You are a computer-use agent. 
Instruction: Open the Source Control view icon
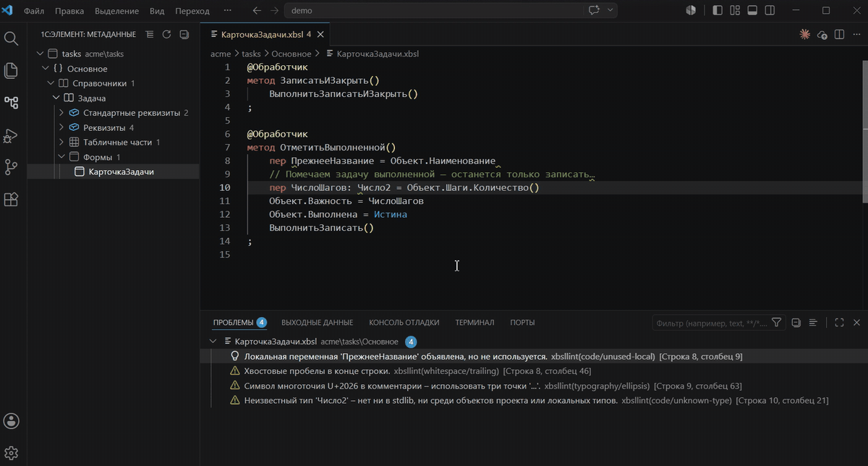(x=11, y=167)
